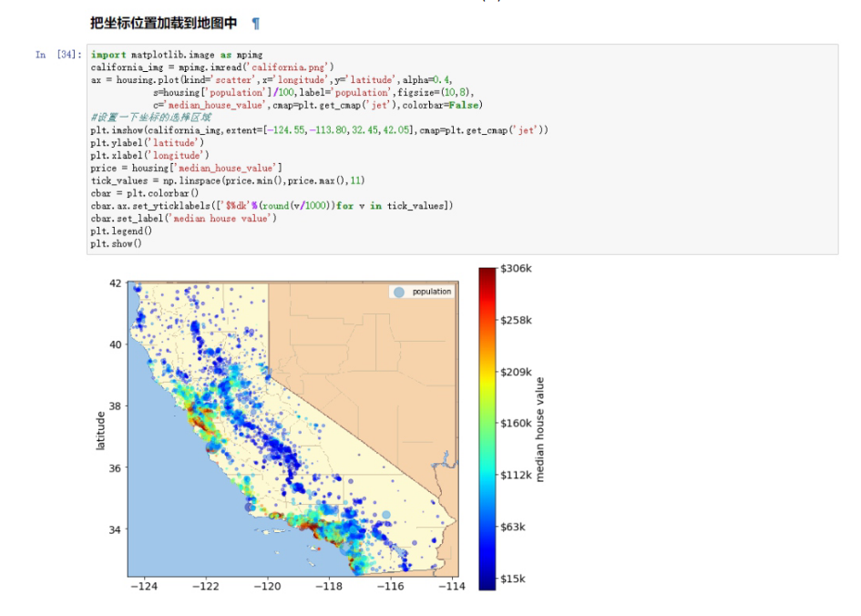861x616 pixels.
Task: Click the 'price = housing' code line
Action: coord(186,168)
